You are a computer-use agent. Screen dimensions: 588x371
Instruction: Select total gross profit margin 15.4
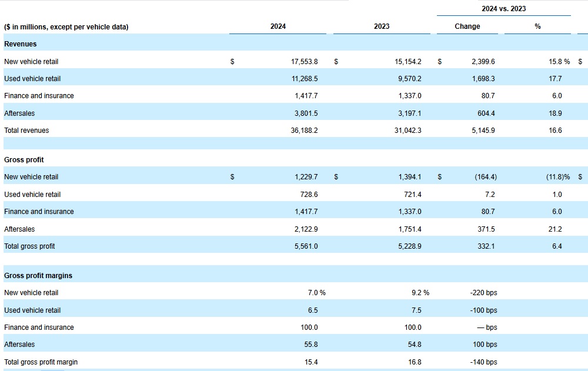[x=311, y=362]
